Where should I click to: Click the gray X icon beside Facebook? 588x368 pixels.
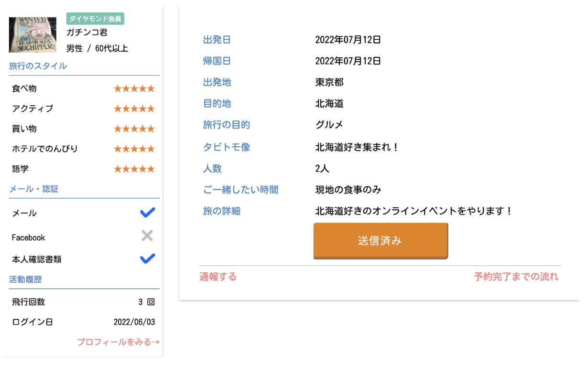[148, 236]
